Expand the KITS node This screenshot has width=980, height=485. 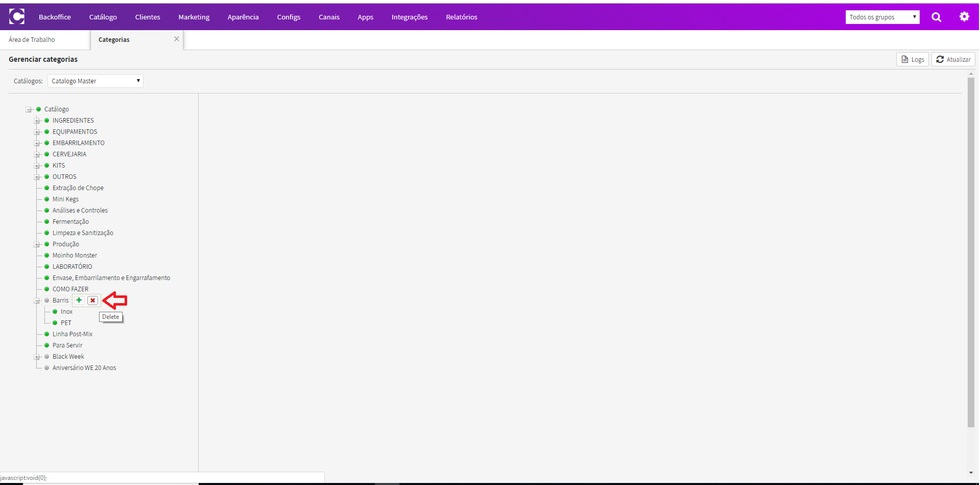(37, 166)
